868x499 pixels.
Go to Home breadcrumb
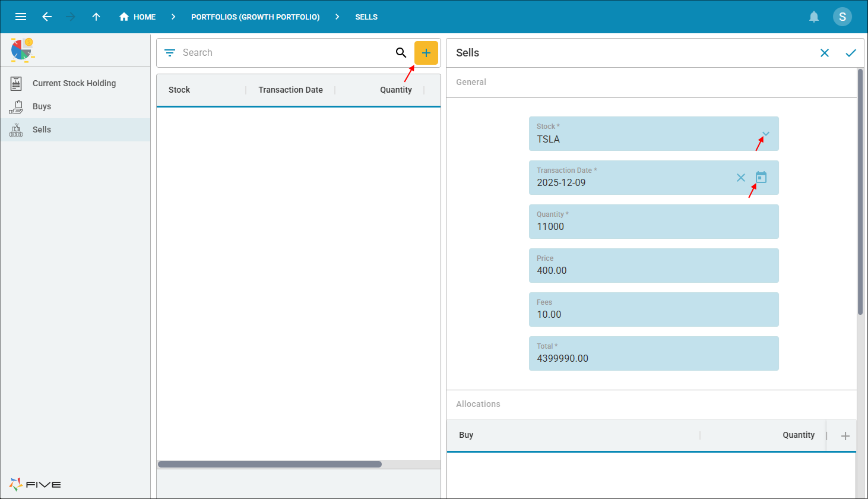pyautogui.click(x=137, y=17)
